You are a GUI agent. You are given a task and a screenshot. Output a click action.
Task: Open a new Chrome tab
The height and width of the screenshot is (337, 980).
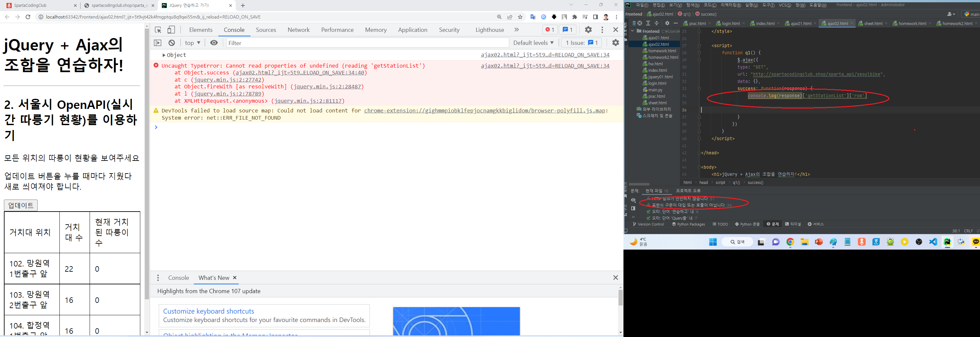243,5
